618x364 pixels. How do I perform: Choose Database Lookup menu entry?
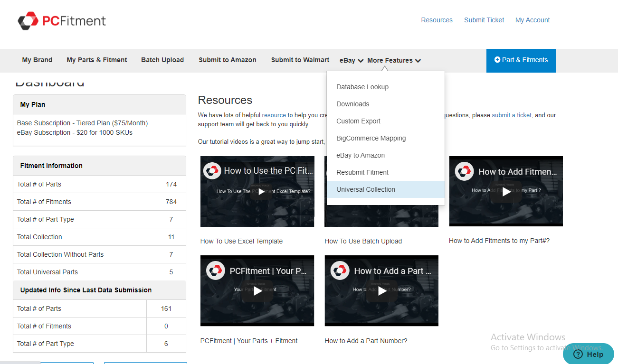point(362,87)
